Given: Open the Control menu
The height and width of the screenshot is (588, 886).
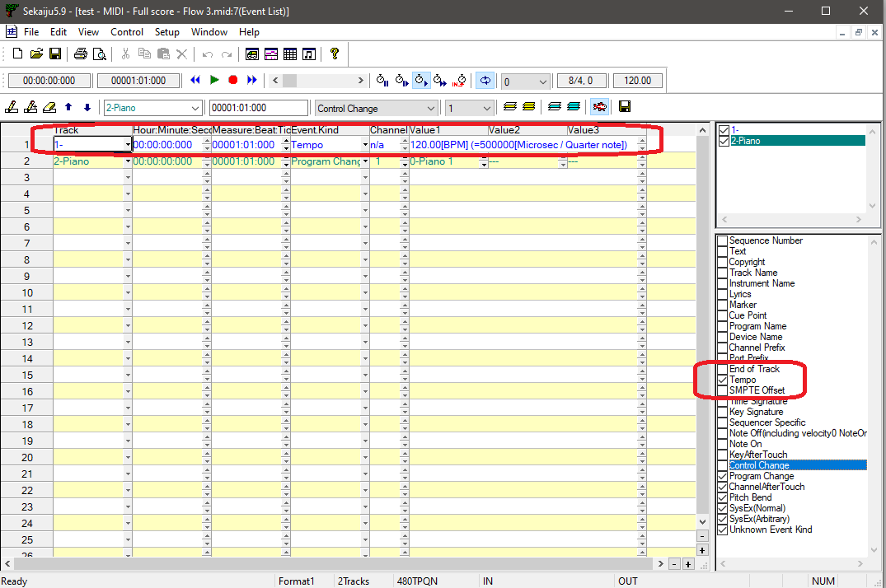Looking at the screenshot, I should click(127, 32).
